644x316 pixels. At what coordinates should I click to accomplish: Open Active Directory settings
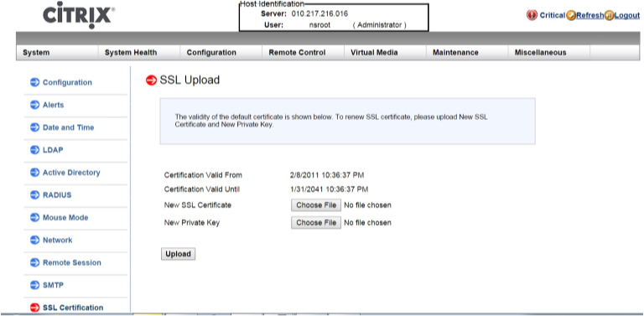[x=71, y=173]
